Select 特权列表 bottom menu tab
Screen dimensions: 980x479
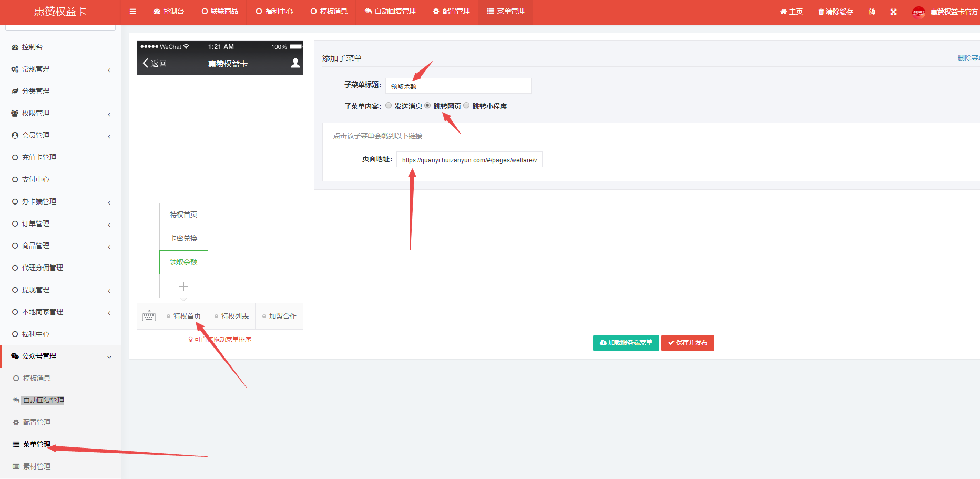pyautogui.click(x=231, y=316)
